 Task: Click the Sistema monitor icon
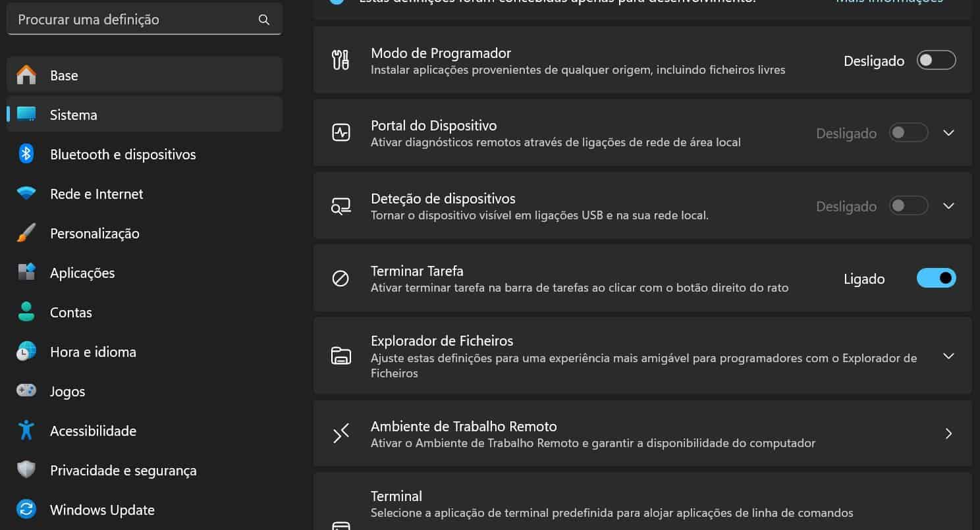[26, 115]
